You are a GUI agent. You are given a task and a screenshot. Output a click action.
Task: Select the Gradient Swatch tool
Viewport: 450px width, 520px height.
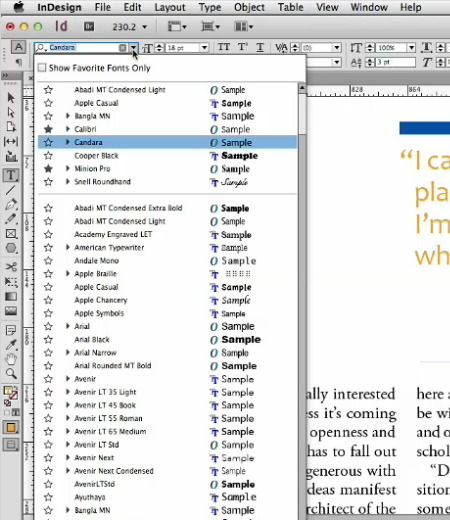point(11,296)
